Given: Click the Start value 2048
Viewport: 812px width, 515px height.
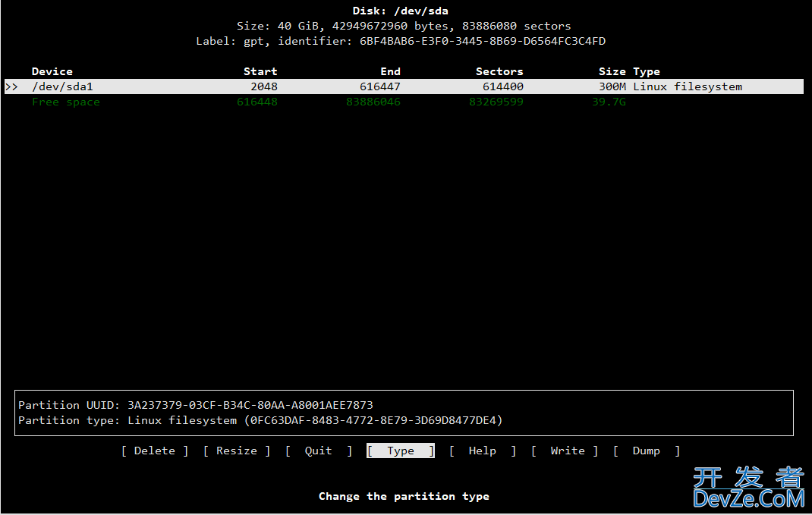Looking at the screenshot, I should (x=264, y=86).
